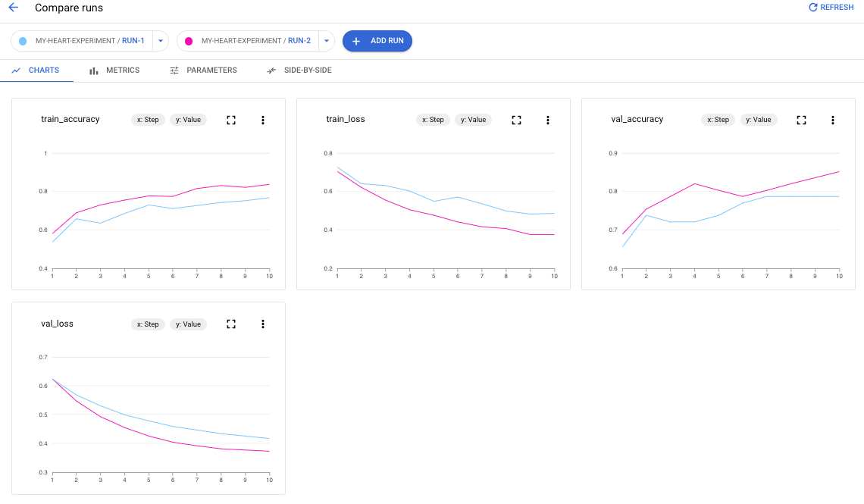
Task: Click the y: Value chip on val_accuracy chart
Action: 759,120
